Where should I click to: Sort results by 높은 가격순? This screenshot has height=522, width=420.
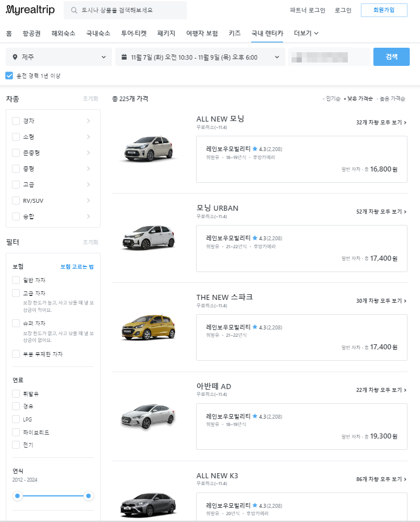pos(392,98)
